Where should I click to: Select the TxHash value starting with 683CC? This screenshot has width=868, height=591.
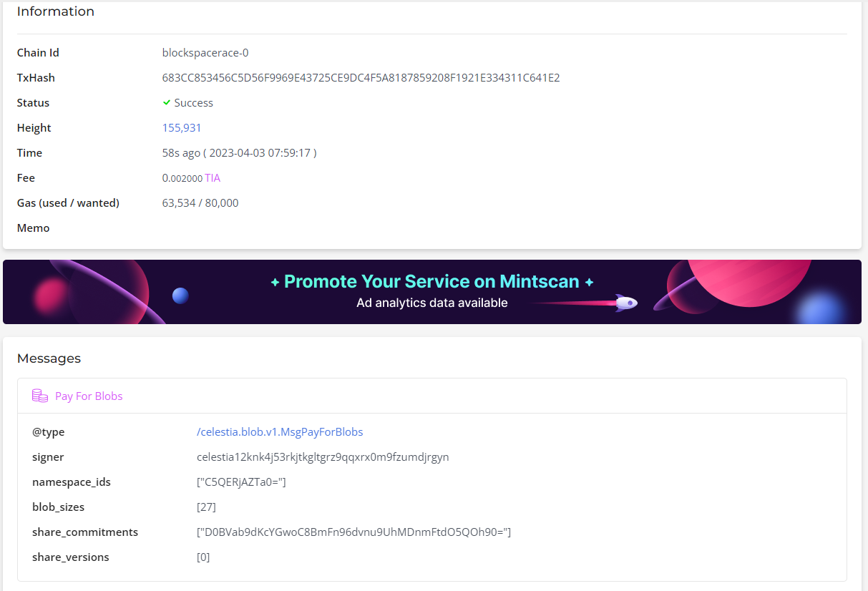(361, 77)
